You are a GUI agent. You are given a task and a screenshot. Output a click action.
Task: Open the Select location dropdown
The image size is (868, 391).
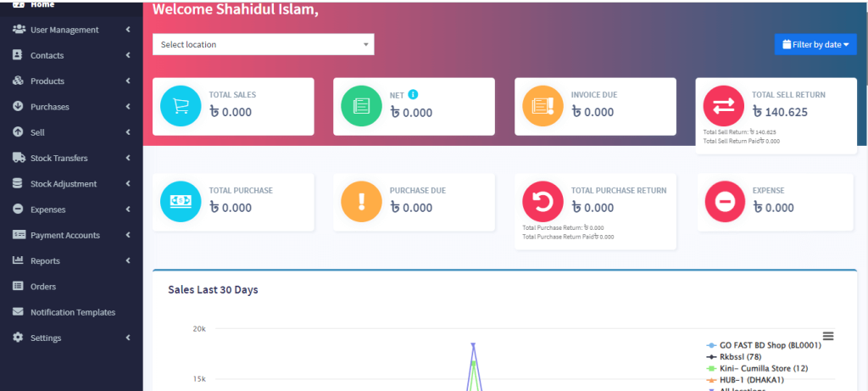[263, 44]
